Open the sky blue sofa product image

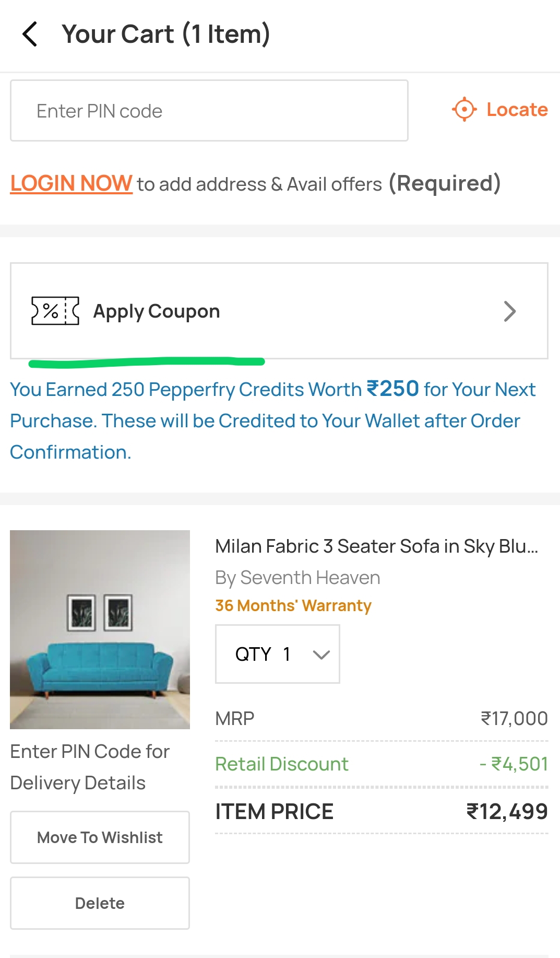tap(100, 629)
